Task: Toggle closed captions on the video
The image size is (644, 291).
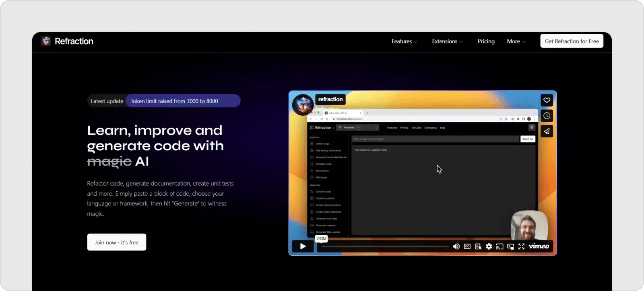Action: click(467, 246)
